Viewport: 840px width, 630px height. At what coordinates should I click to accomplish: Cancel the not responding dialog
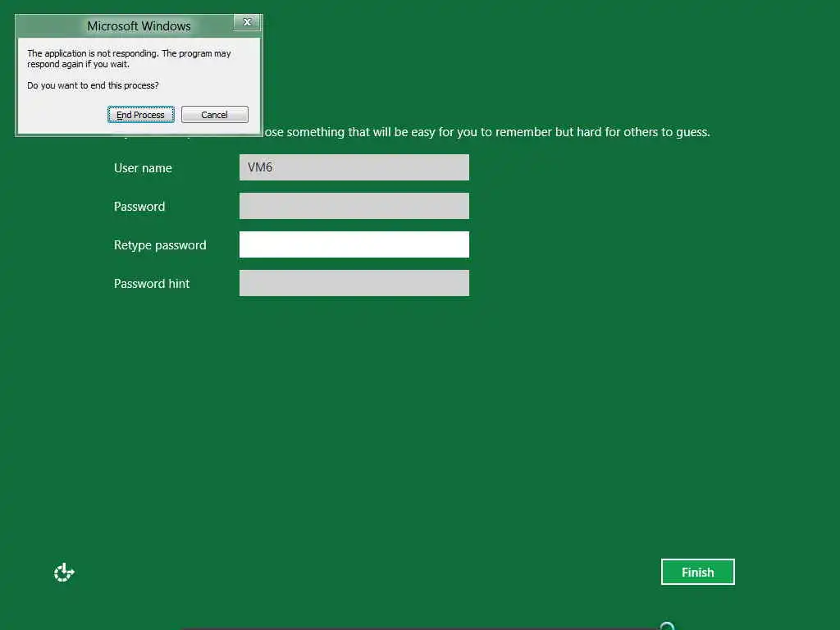point(214,115)
